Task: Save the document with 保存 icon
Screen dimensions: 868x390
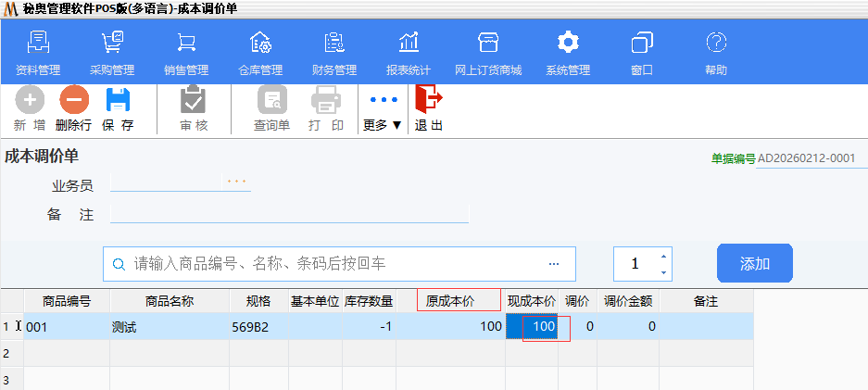Action: pos(118,101)
